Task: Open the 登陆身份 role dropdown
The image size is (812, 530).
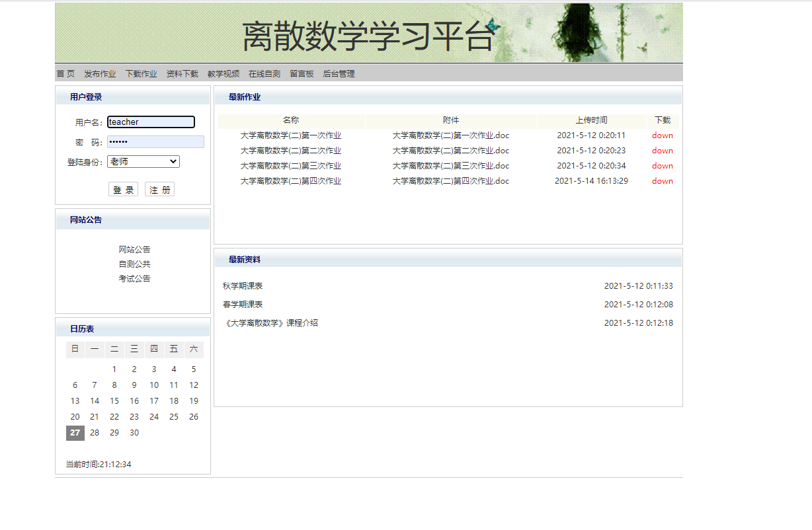Action: click(143, 161)
